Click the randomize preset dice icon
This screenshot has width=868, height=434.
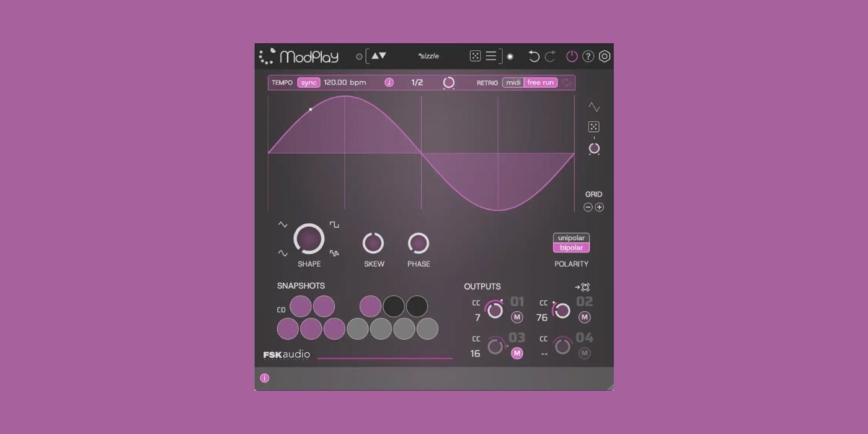(x=475, y=56)
